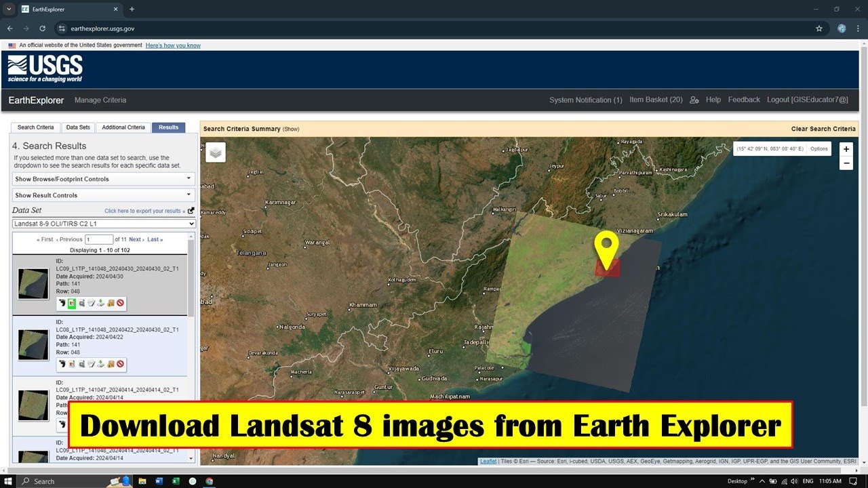This screenshot has height=488, width=868.
Task: Select the Results tab
Action: 168,127
